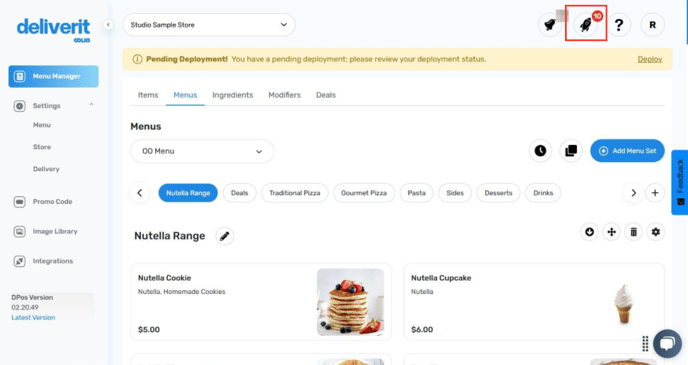Open the Feedback side tab
The width and height of the screenshot is (688, 365).
(x=680, y=182)
